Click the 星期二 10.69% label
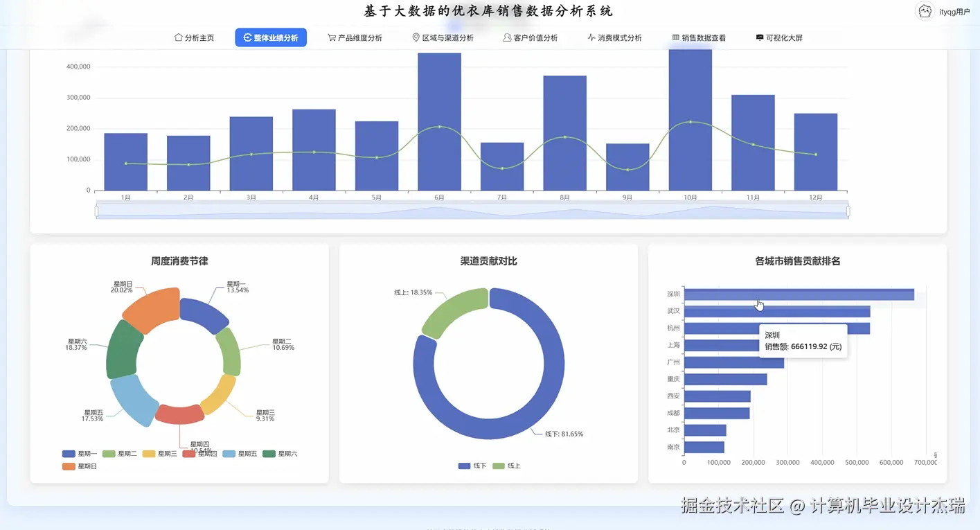The height and width of the screenshot is (530, 980). point(283,344)
